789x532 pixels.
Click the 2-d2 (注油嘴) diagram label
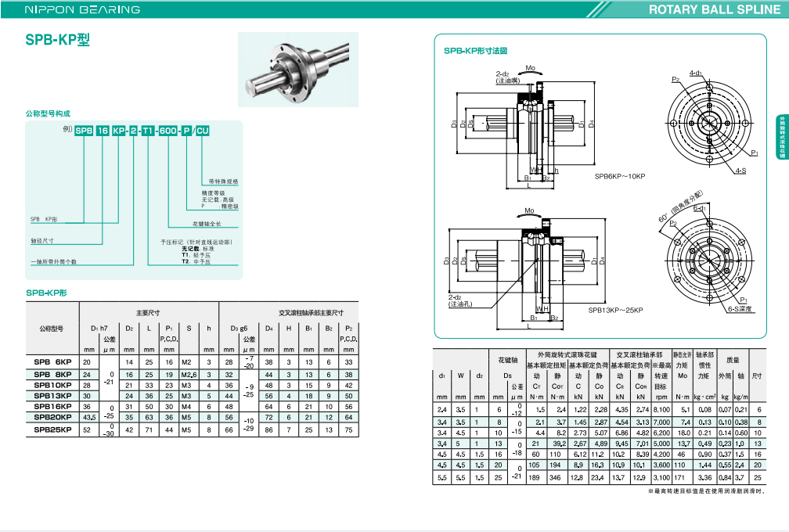[507, 77]
